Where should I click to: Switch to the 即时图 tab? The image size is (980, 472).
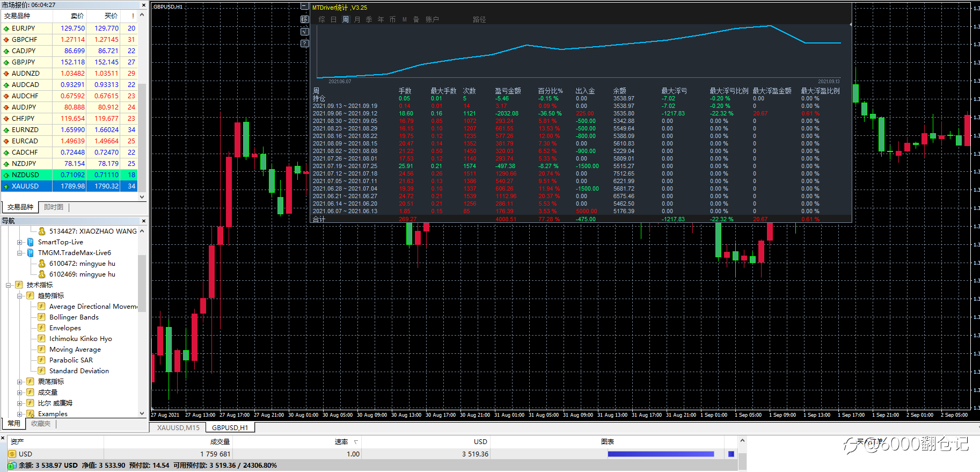click(54, 207)
